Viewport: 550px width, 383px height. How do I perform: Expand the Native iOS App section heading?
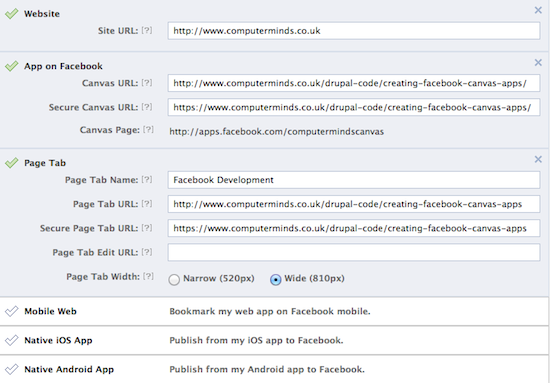[x=58, y=341]
